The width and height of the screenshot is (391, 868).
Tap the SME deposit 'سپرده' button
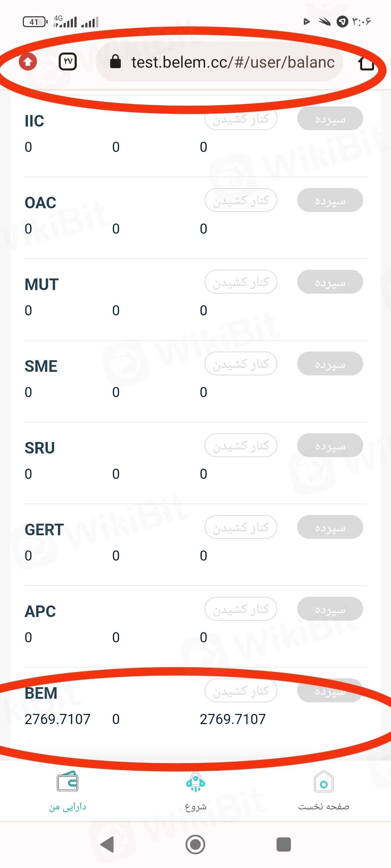tap(330, 364)
